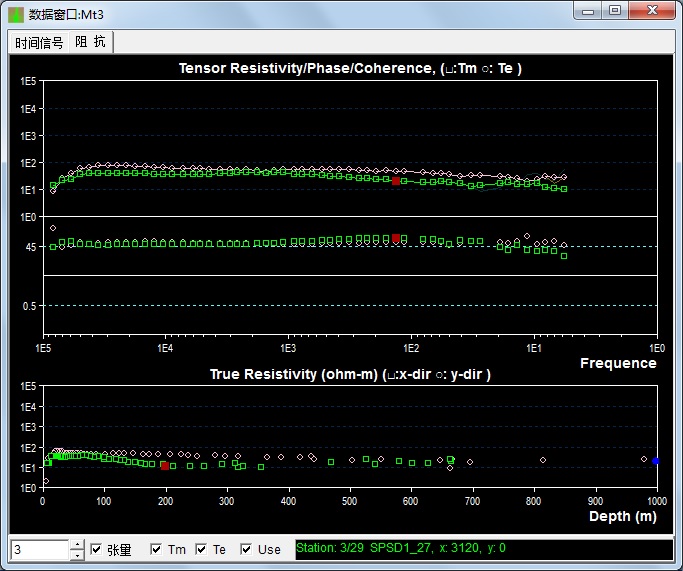
Task: Select the 阻抗 tab
Action: click(91, 42)
